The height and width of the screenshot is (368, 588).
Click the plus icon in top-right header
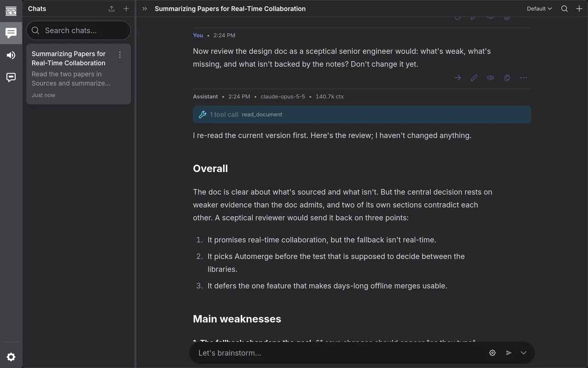tap(579, 9)
